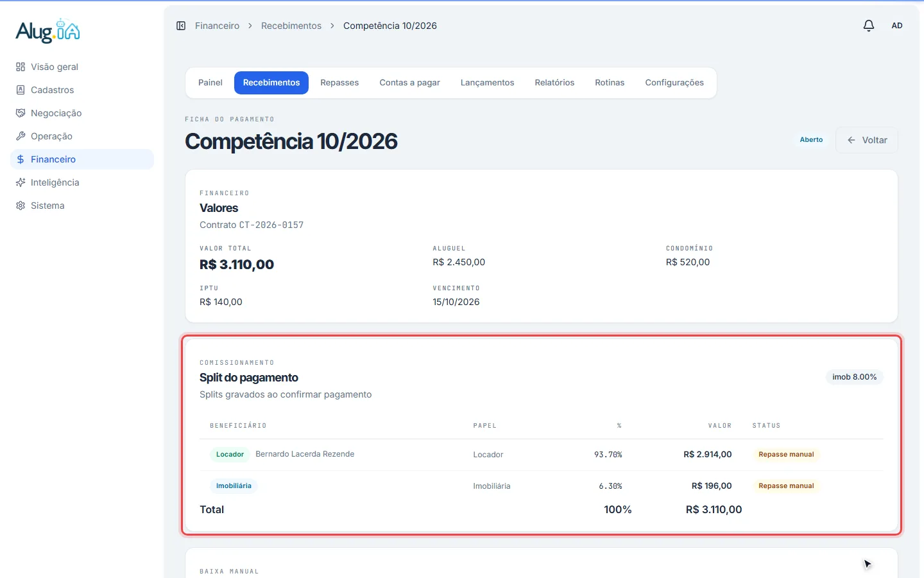
Task: Open AD user avatar menu
Action: tap(897, 26)
